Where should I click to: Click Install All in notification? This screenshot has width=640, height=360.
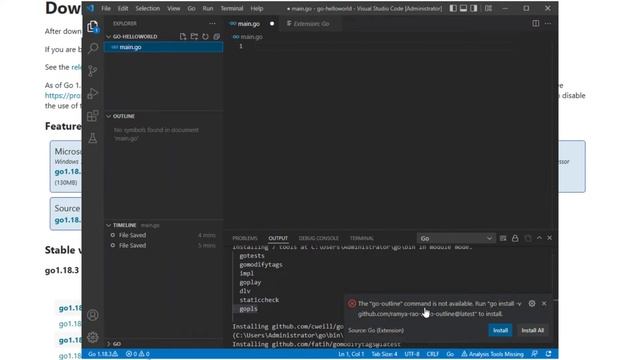pyautogui.click(x=533, y=330)
